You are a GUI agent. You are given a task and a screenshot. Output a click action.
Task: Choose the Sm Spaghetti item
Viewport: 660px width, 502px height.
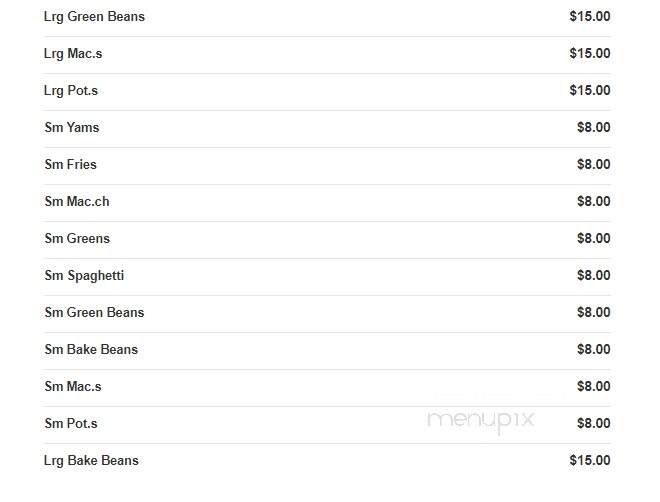327,276
